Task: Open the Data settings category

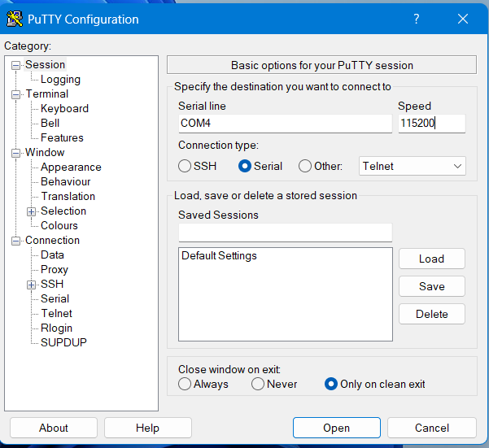Action: pyautogui.click(x=52, y=254)
